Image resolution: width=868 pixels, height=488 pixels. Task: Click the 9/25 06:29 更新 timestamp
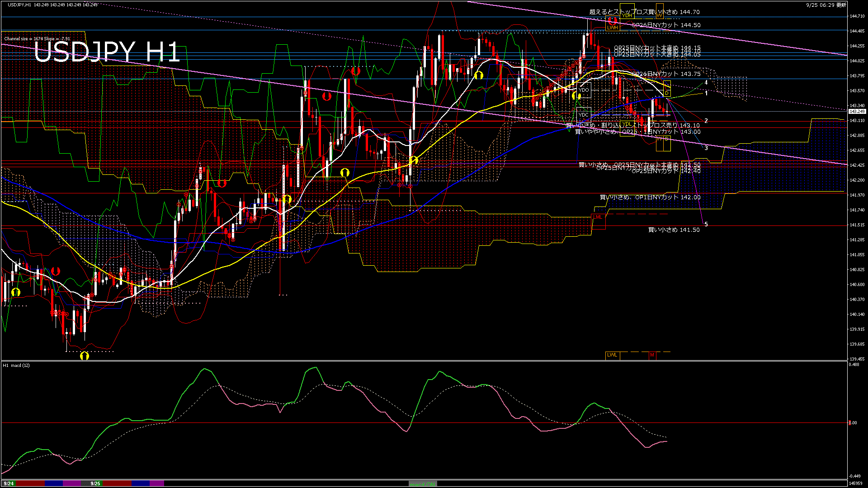[826, 5]
